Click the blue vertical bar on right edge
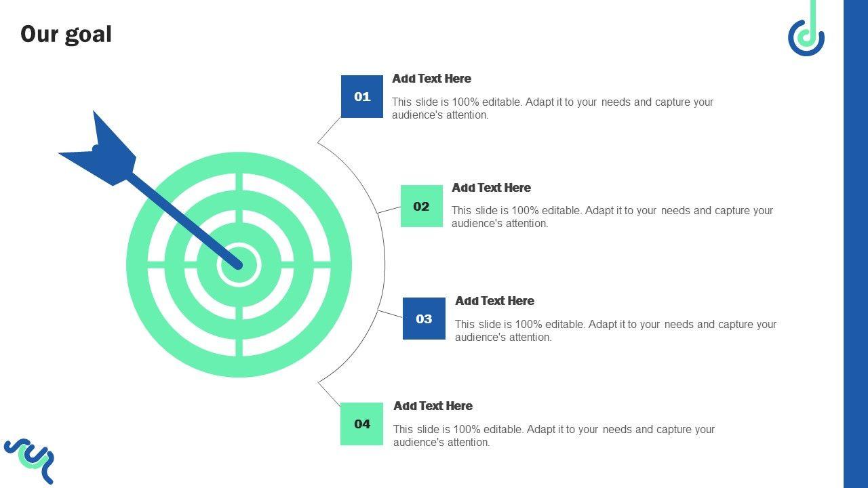This screenshot has width=868, height=488. tap(855, 244)
